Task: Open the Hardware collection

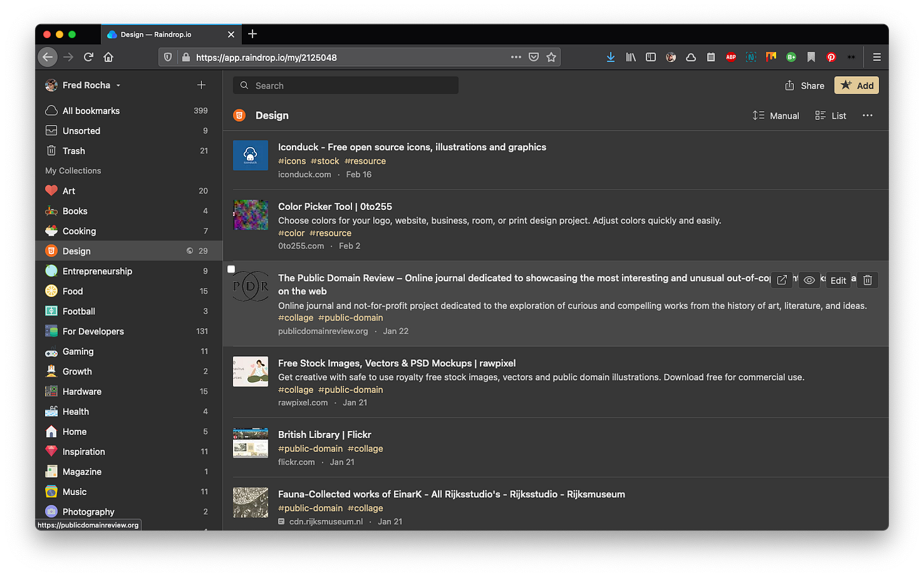Action: click(129, 392)
